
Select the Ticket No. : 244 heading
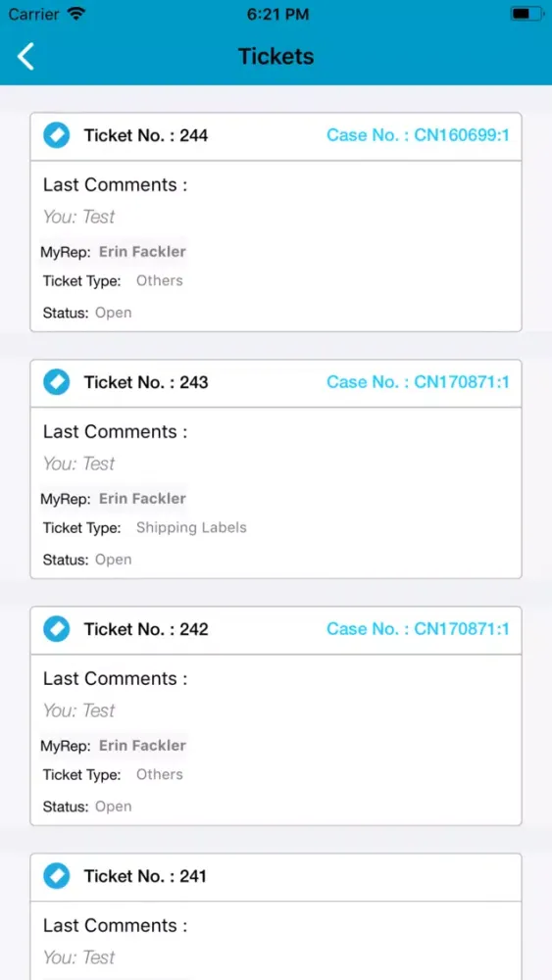146,135
